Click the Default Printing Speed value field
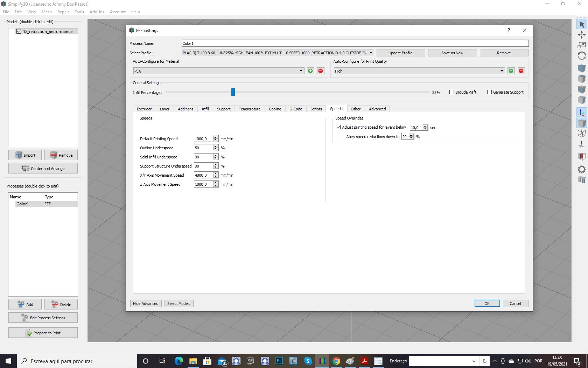588x368 pixels. click(203, 139)
